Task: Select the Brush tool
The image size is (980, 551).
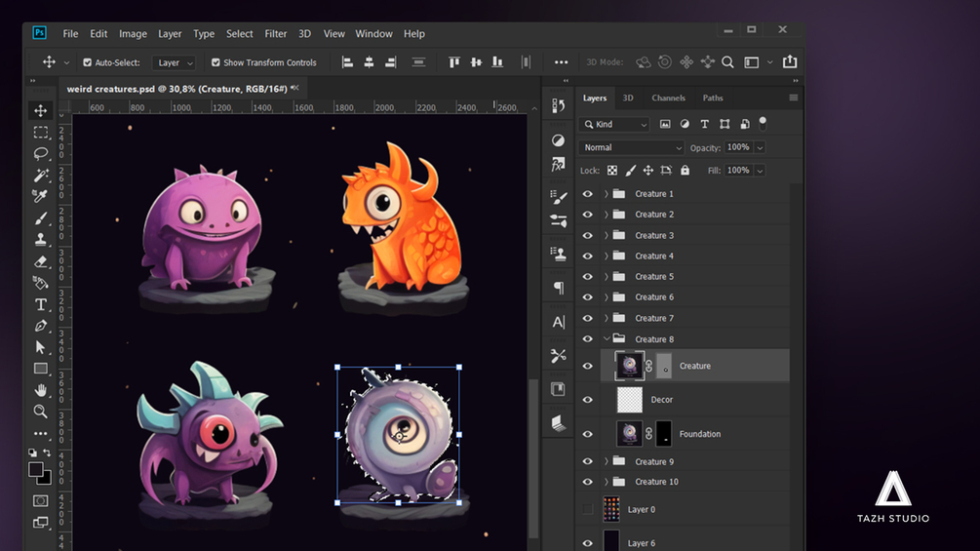Action: pyautogui.click(x=41, y=218)
